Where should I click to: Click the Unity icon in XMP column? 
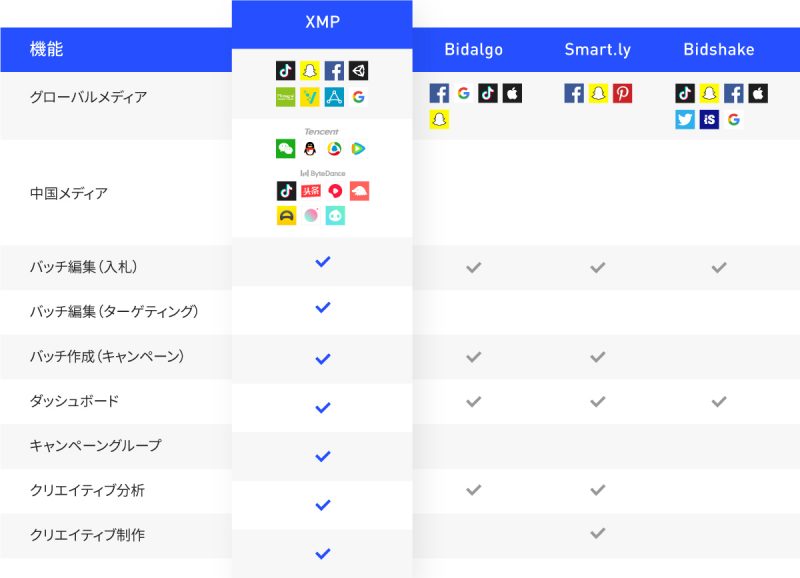[359, 70]
